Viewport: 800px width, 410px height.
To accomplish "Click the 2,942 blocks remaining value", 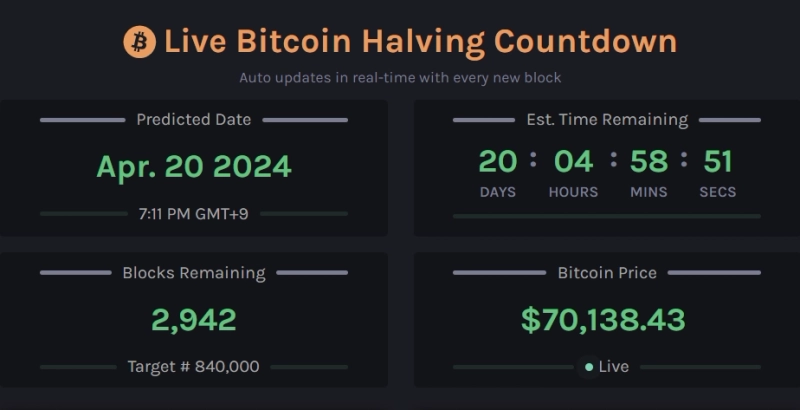I will (194, 320).
